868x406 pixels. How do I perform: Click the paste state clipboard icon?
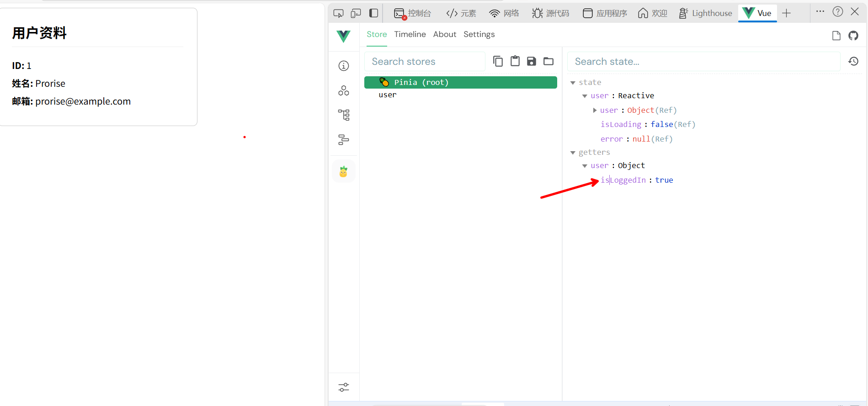515,61
